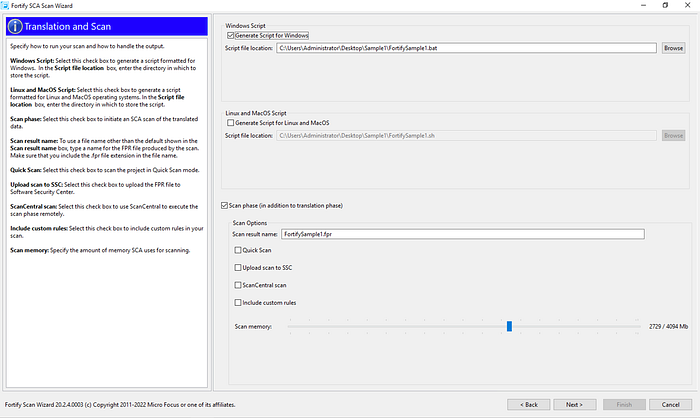The image size is (700, 418).
Task: Click the Scan memory slider handle
Action: [x=509, y=326]
